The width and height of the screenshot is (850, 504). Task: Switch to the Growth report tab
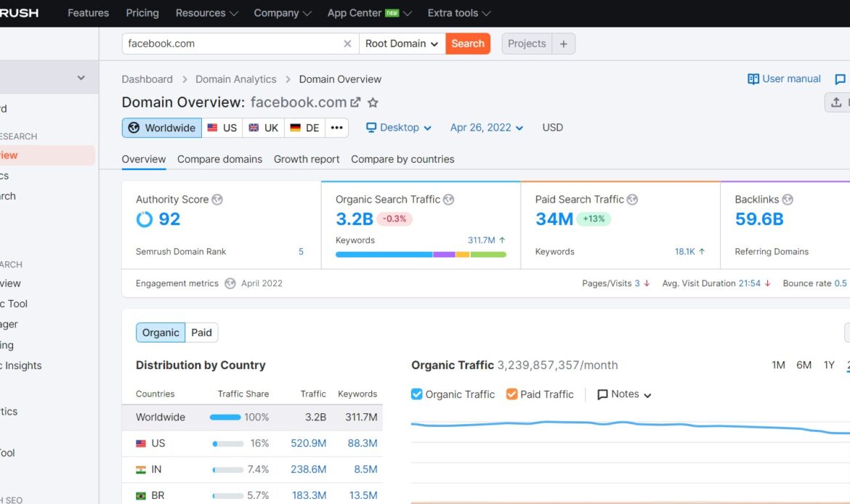click(x=307, y=159)
